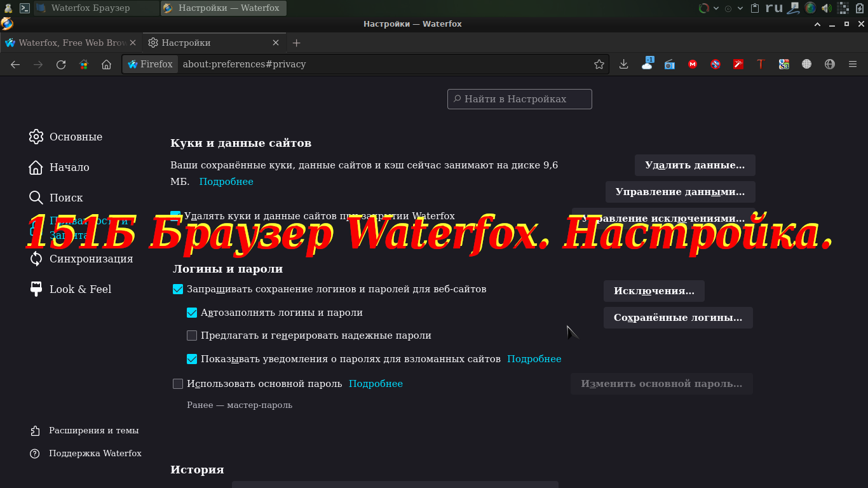Click the Удалить данные… button
Screen dimensions: 868x488
tap(695, 165)
